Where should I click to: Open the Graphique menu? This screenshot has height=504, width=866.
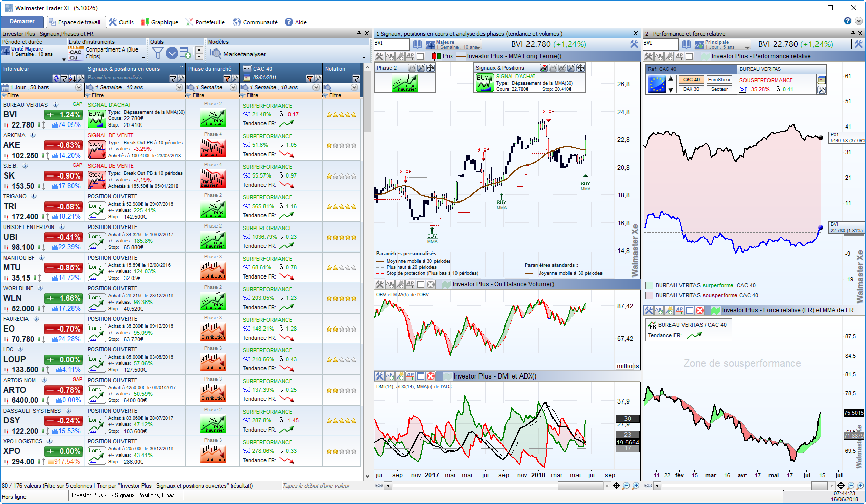pos(160,22)
